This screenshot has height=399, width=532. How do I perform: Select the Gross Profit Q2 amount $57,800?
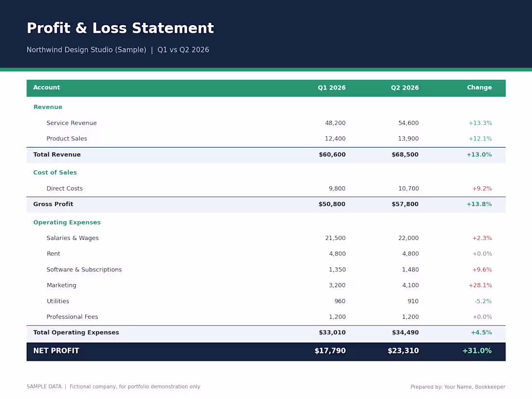pyautogui.click(x=405, y=204)
